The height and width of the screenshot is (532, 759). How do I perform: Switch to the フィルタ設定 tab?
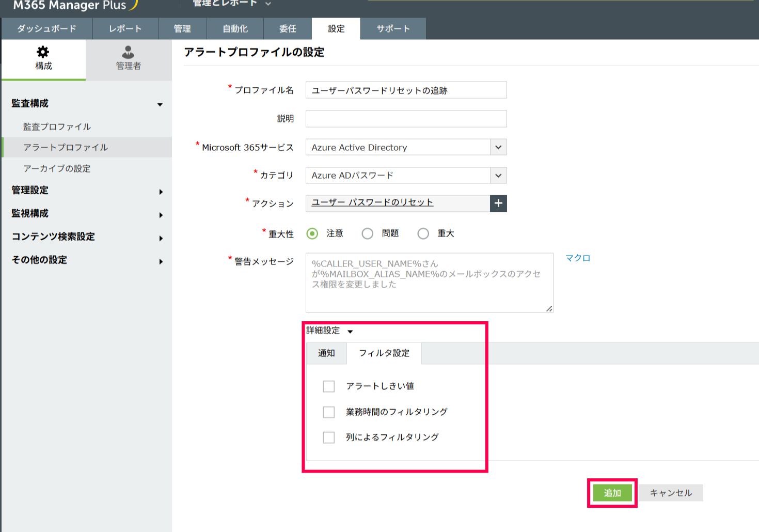(384, 353)
